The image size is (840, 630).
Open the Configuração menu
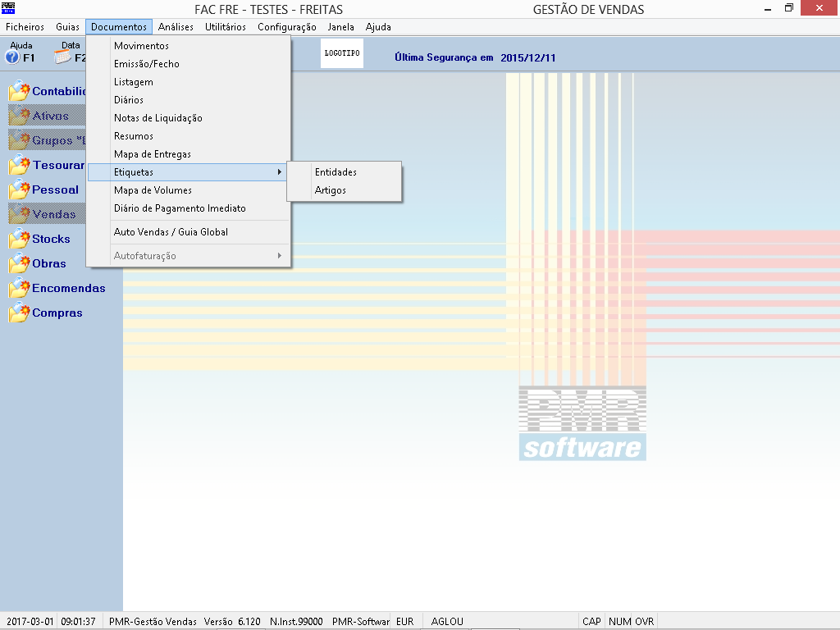286,27
